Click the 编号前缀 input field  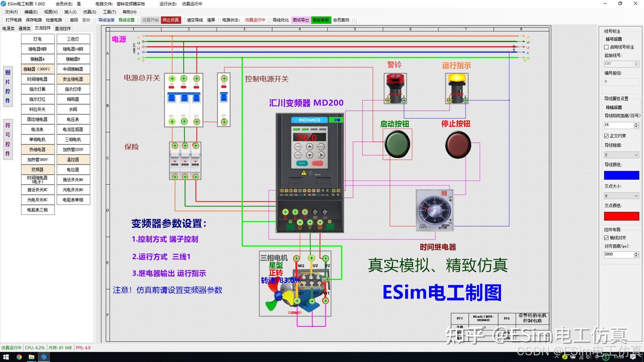pyautogui.click(x=622, y=82)
